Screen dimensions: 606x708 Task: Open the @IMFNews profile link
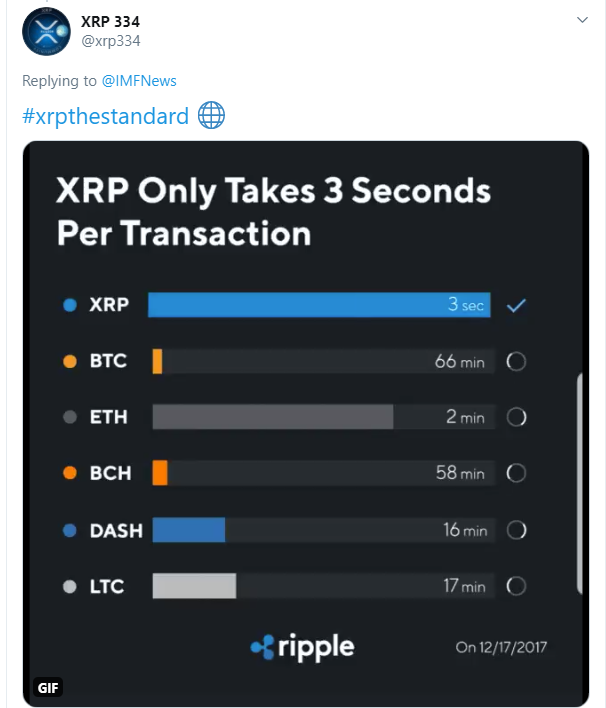pyautogui.click(x=139, y=81)
